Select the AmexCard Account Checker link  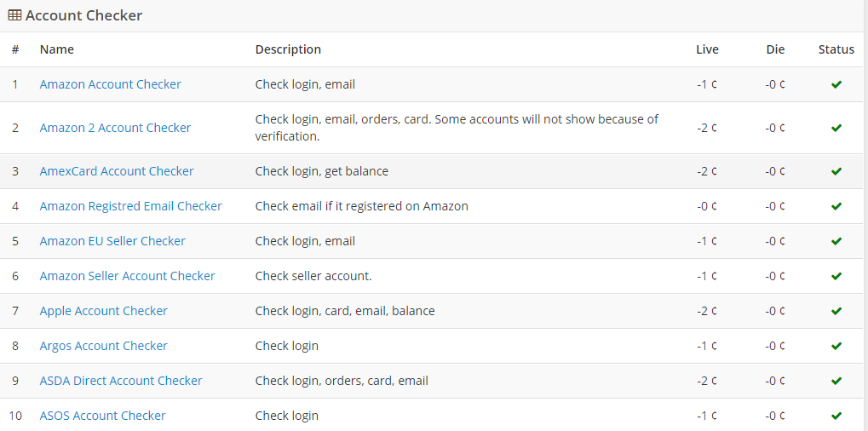(117, 171)
